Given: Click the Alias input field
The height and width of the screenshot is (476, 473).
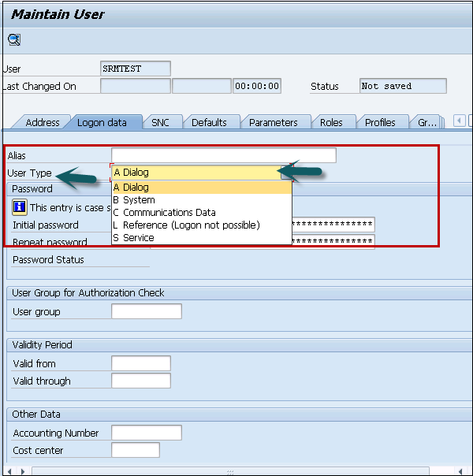Looking at the screenshot, I should tap(224, 155).
